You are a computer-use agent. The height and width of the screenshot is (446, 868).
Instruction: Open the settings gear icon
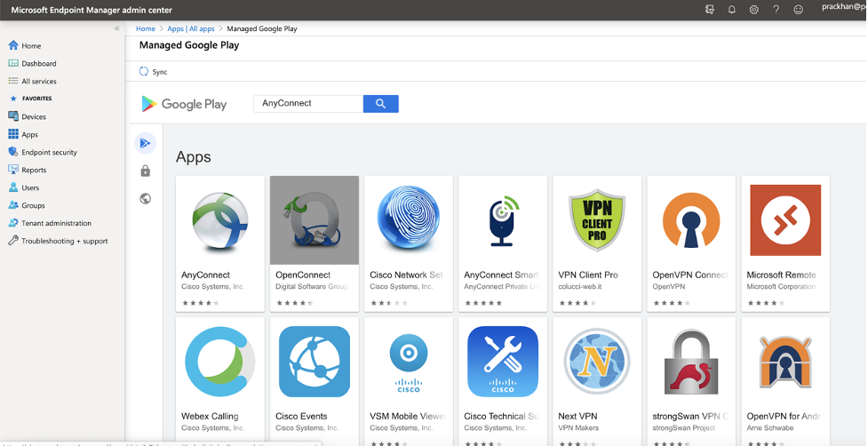click(754, 10)
